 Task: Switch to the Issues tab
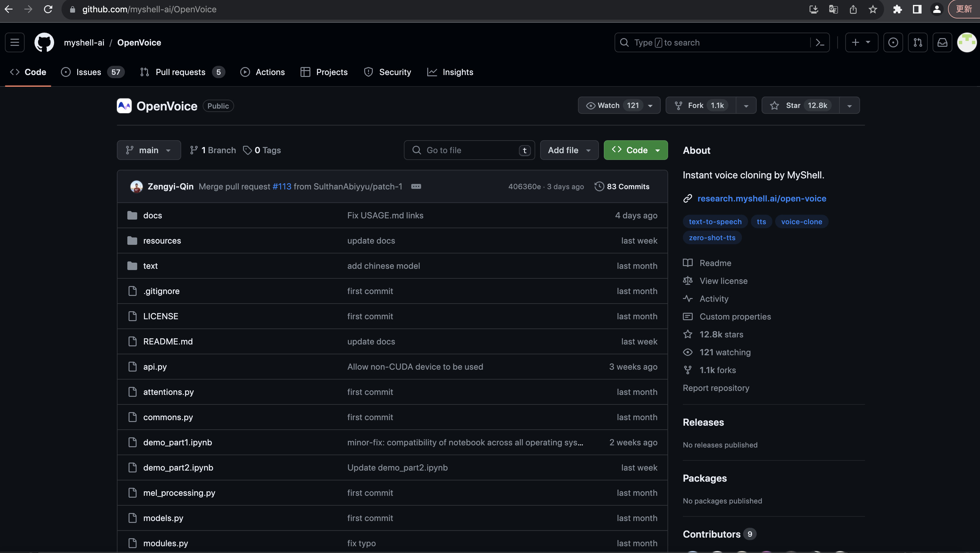[x=88, y=72]
